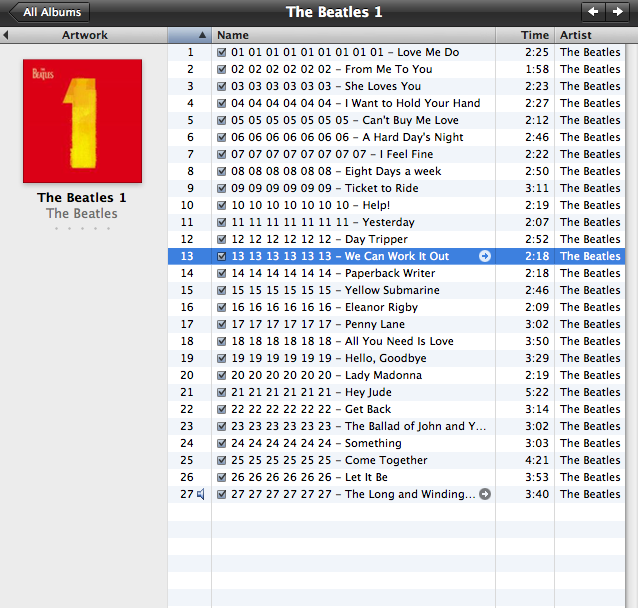The height and width of the screenshot is (608, 638).
Task: Select the song 'From Me To You'
Action: coord(332,69)
